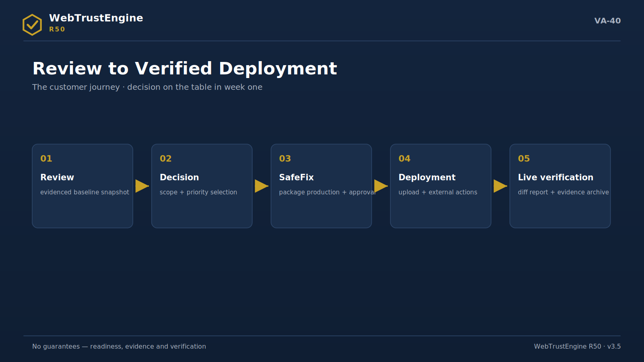
Task: Click 'scope + priority selection' text
Action: pyautogui.click(x=198, y=192)
